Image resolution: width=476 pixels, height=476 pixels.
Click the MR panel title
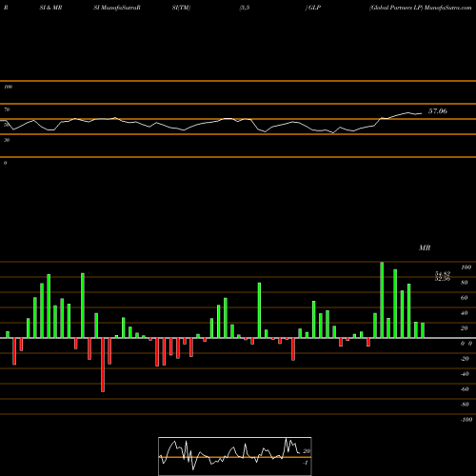425,248
